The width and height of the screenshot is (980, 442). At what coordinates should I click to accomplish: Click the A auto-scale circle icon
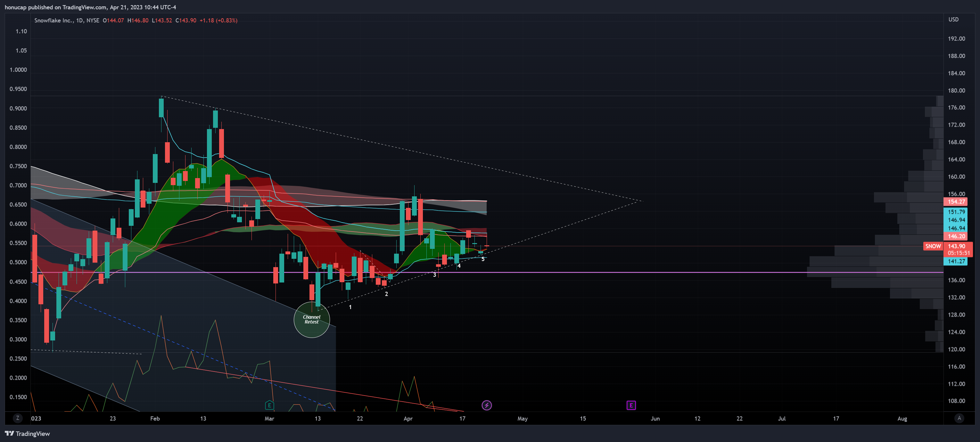click(x=959, y=418)
